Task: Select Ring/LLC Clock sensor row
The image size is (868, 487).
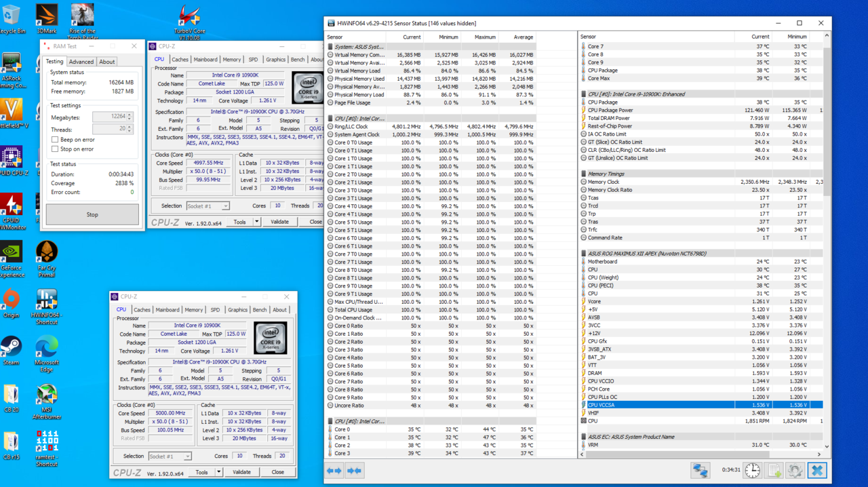Action: pos(431,127)
